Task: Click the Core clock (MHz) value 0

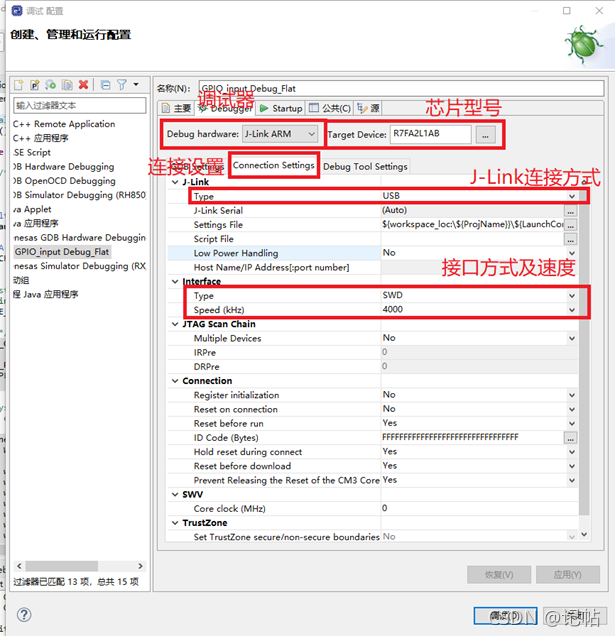Action: (x=479, y=508)
